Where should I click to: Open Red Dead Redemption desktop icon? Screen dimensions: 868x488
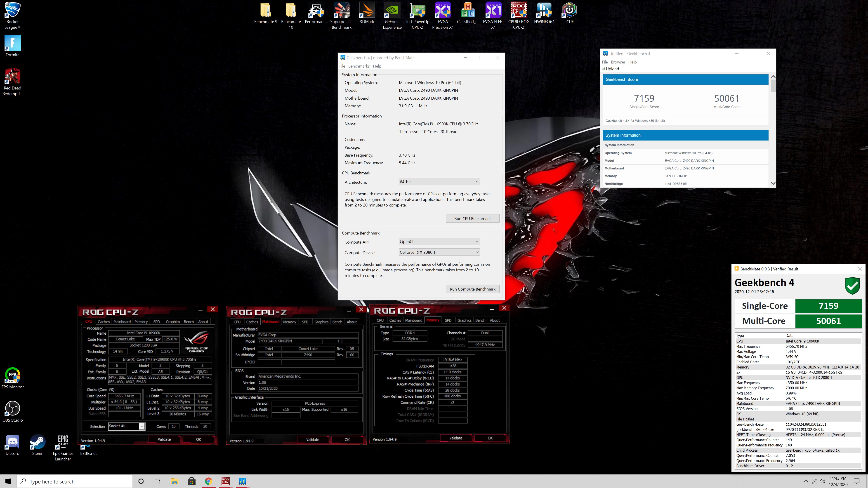[12, 82]
